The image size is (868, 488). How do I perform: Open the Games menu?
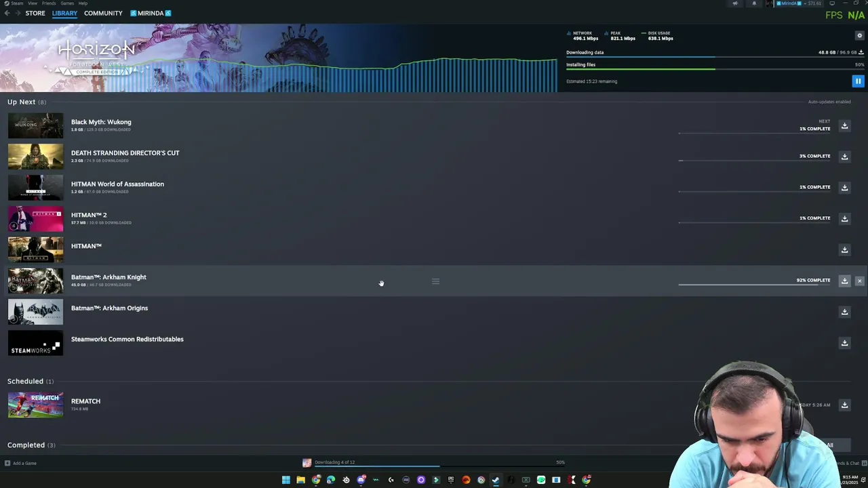[x=67, y=3]
